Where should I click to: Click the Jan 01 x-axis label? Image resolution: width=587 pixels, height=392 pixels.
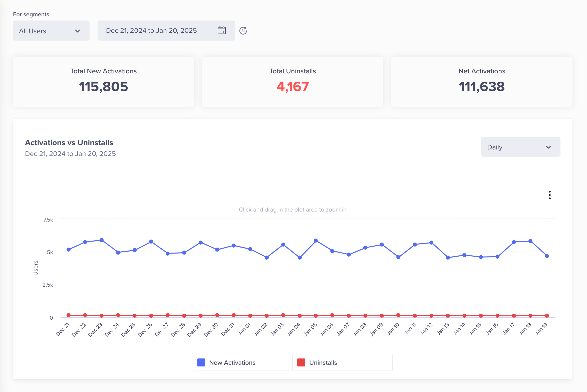[244, 329]
